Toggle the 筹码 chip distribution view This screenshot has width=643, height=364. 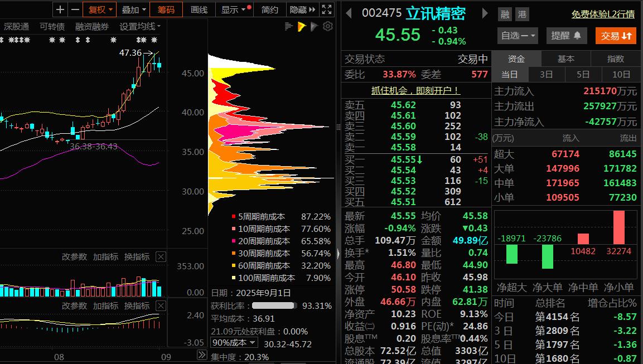coord(166,9)
